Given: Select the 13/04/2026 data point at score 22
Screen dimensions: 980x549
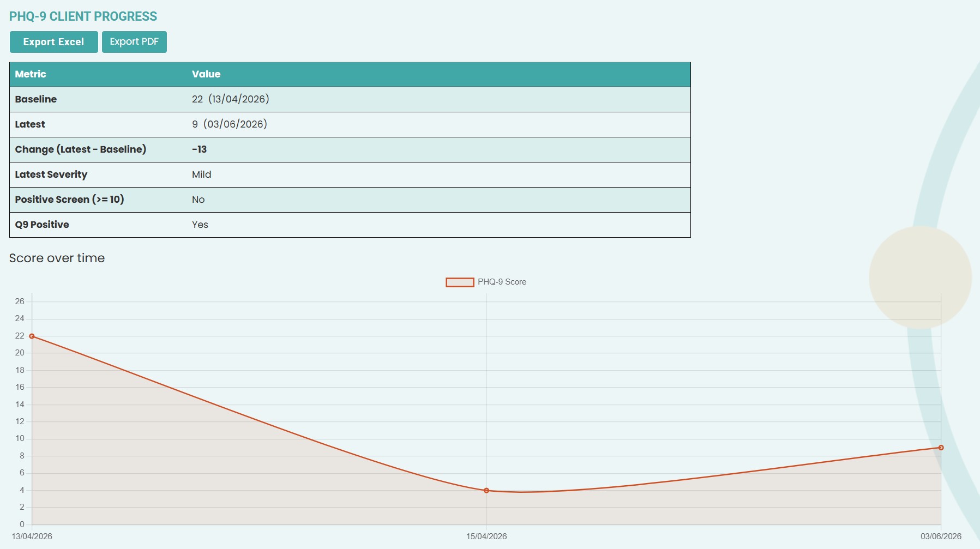Looking at the screenshot, I should 32,336.
